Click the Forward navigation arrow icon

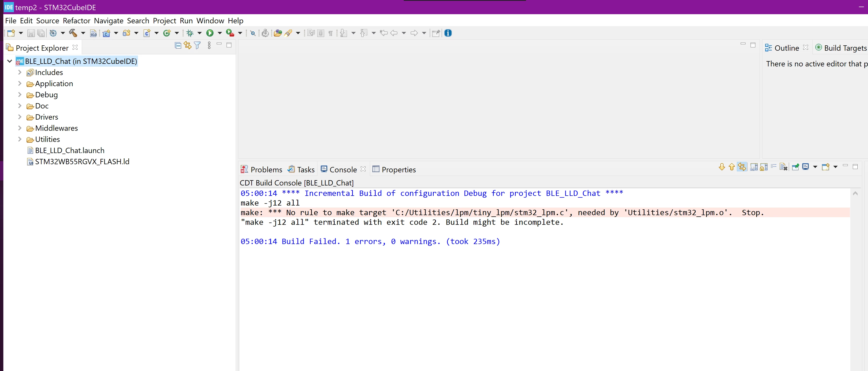click(x=414, y=33)
